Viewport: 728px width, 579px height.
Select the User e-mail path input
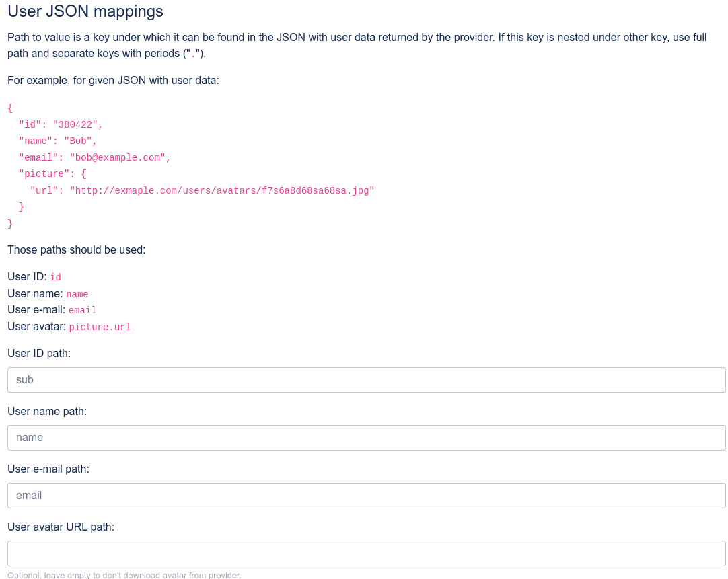(366, 496)
